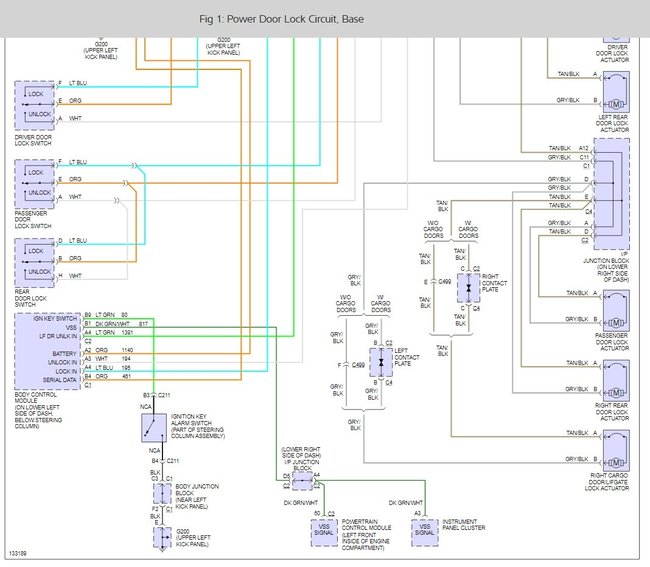This screenshot has width=650, height=567.
Task: Click the 'IGN KEY SWITCH' pin label
Action: pyautogui.click(x=55, y=318)
